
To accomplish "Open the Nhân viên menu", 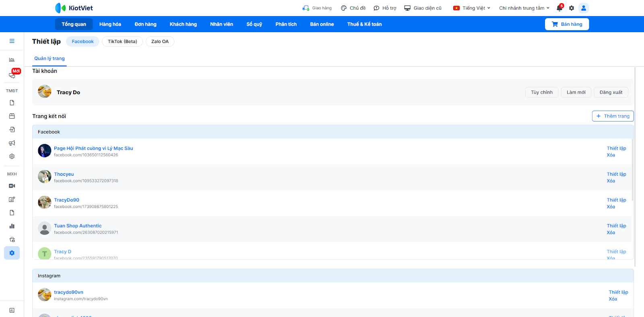I will click(221, 24).
